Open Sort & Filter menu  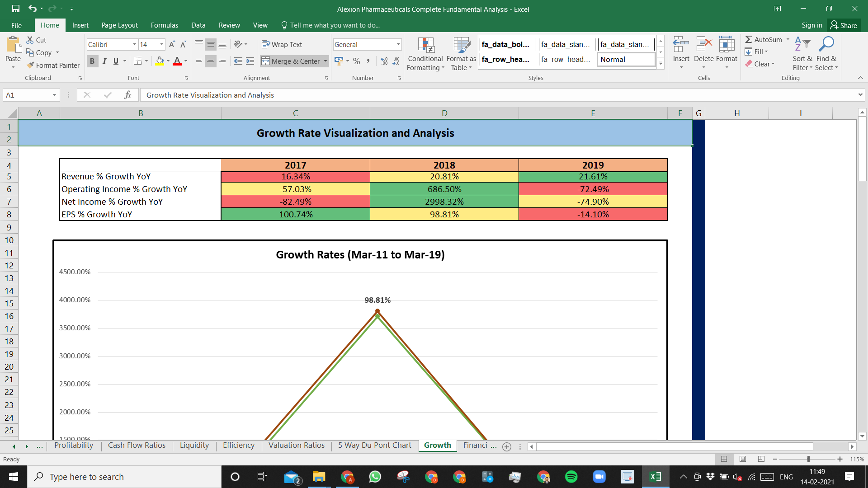click(x=802, y=54)
